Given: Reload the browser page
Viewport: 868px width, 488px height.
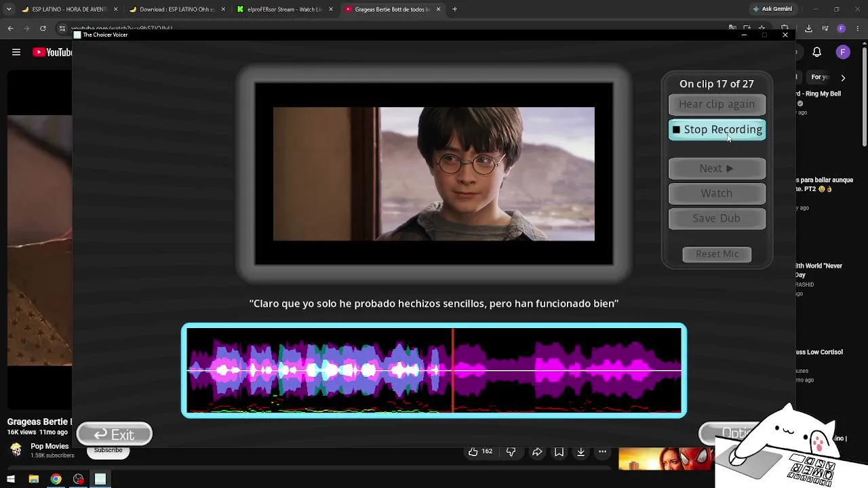Looking at the screenshot, I should [43, 28].
